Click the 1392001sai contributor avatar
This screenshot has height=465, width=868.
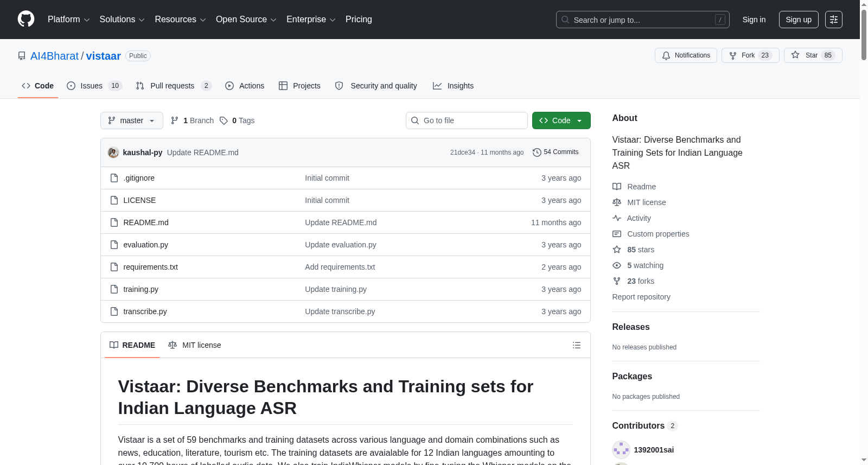click(x=621, y=450)
